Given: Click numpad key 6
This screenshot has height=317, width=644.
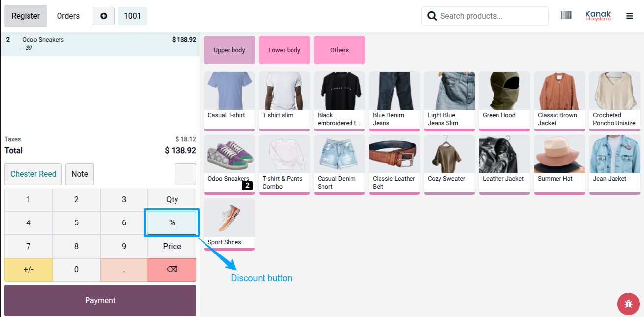Looking at the screenshot, I should (124, 223).
